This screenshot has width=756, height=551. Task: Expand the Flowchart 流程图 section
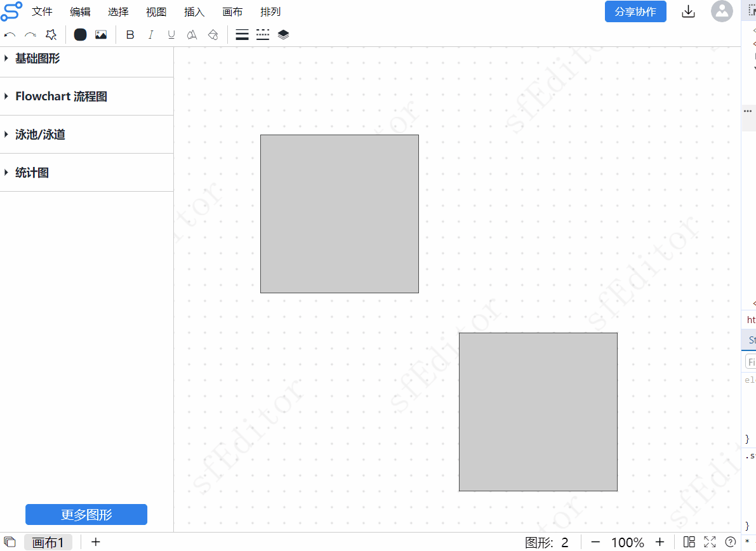point(87,96)
